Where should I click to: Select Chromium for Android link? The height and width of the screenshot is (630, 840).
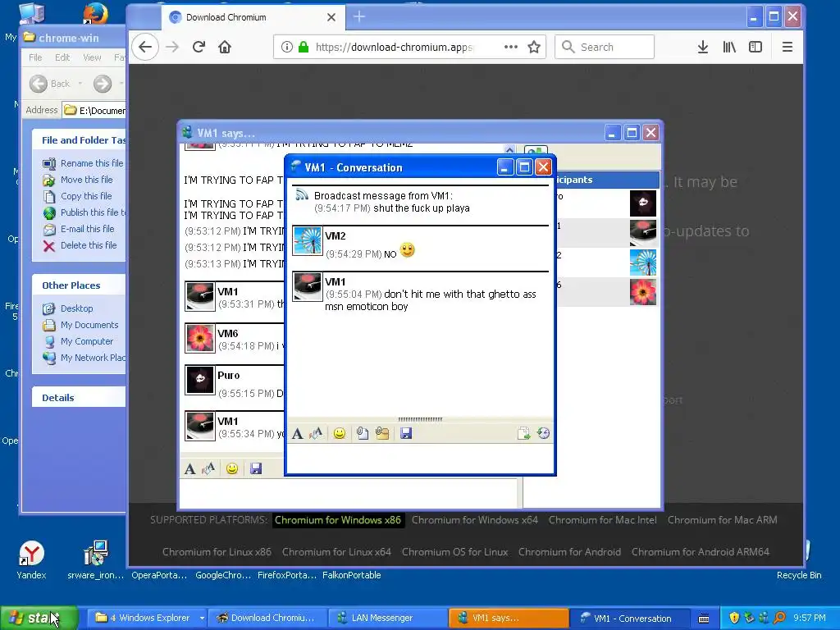pyautogui.click(x=569, y=552)
